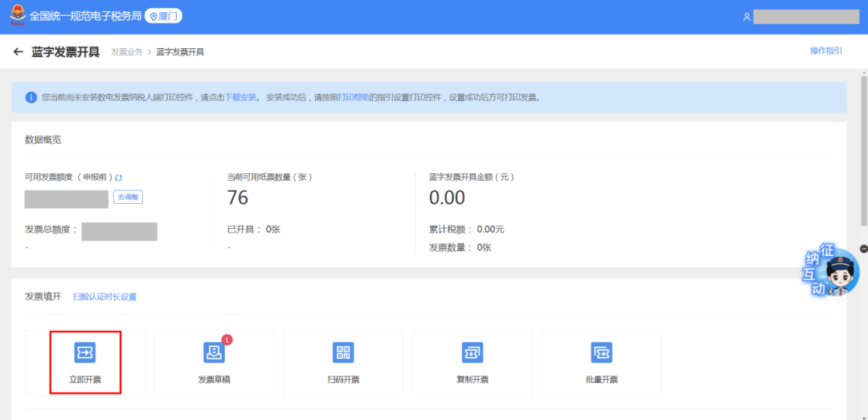Refresh the 可用发票额度 quota value

pyautogui.click(x=119, y=177)
